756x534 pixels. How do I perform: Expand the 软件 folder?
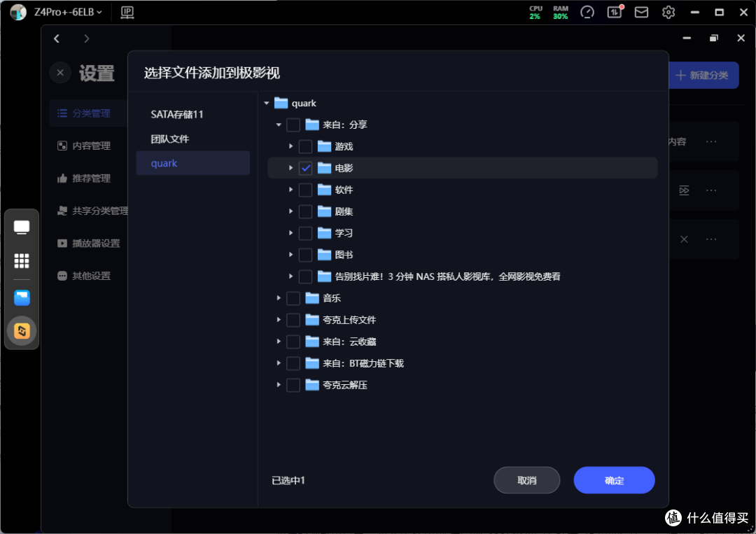(290, 190)
